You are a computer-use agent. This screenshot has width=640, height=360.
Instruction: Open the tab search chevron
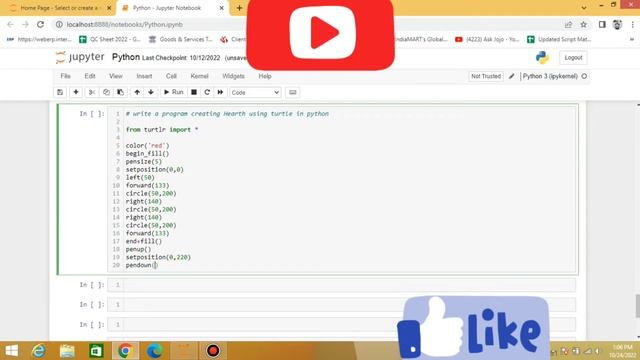(584, 8)
